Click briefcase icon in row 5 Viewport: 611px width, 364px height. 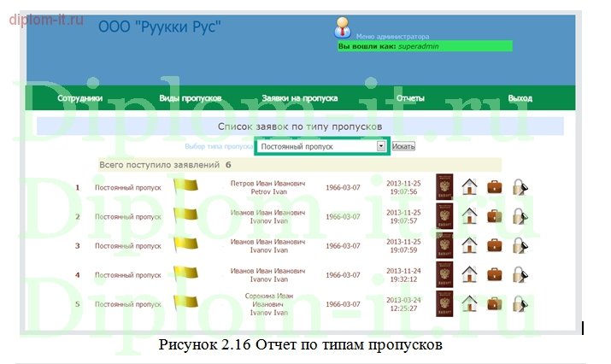495,303
